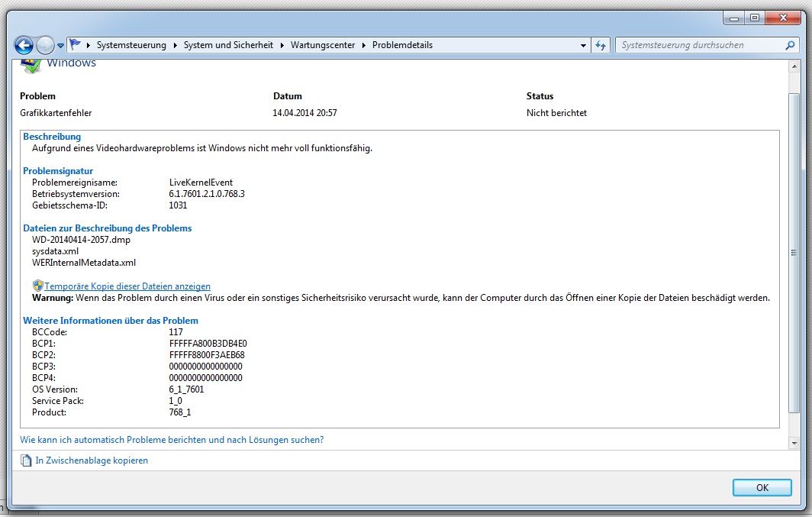Click the greyed forward navigation arrow
The image size is (812, 517).
46,45
